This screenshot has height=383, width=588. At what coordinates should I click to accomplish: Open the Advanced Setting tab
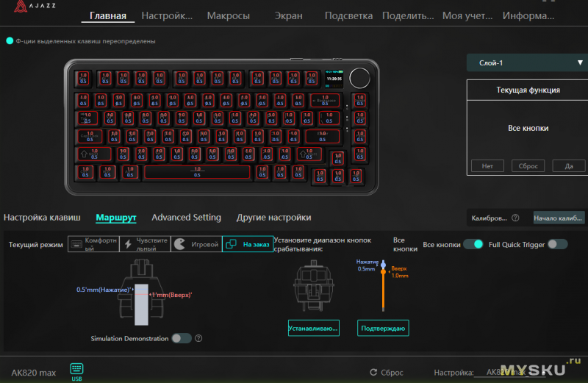coord(187,218)
